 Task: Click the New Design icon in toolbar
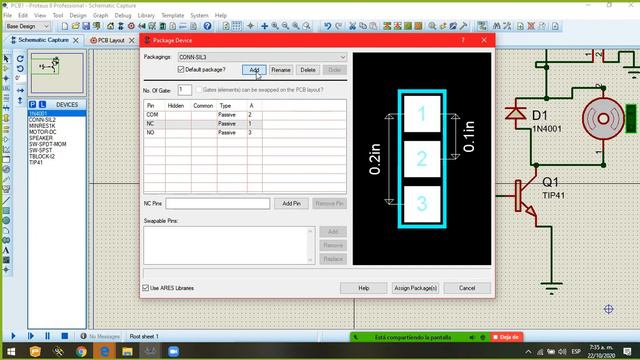[65, 26]
